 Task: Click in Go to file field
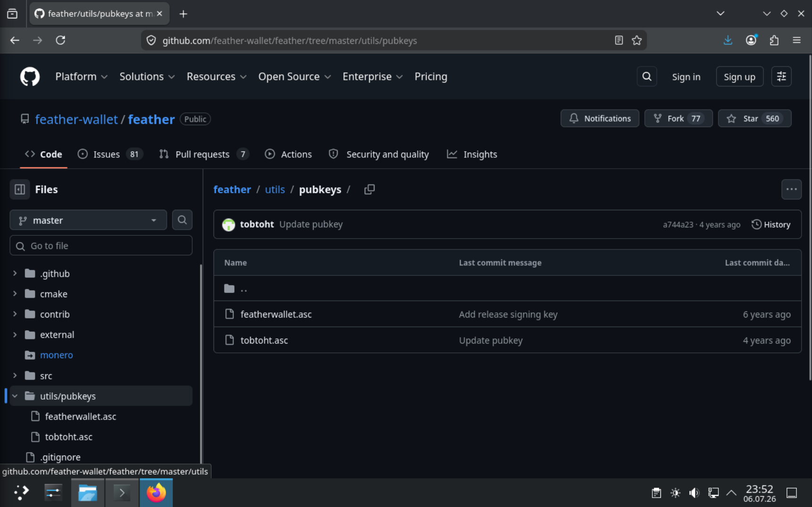point(101,246)
